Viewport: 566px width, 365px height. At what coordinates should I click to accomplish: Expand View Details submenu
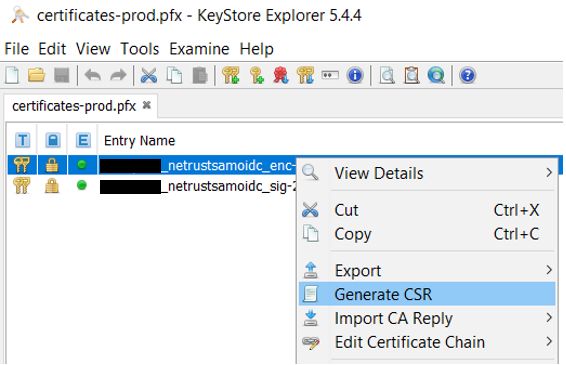click(x=427, y=173)
